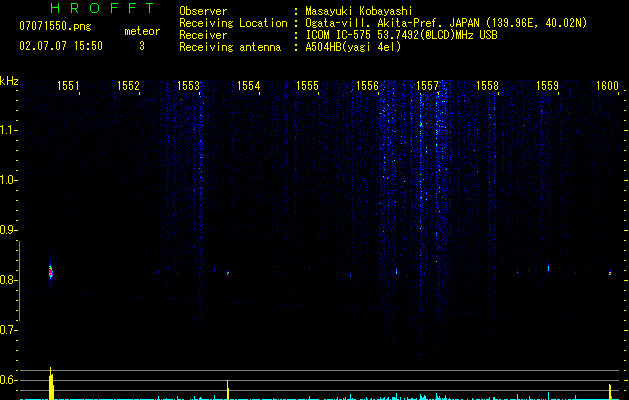Click the 1553 time marker
The image size is (629, 400).
pos(188,86)
